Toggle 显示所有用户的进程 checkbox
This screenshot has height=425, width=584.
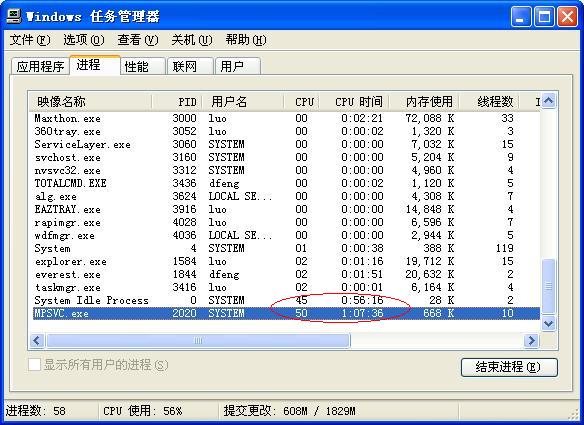(x=34, y=365)
